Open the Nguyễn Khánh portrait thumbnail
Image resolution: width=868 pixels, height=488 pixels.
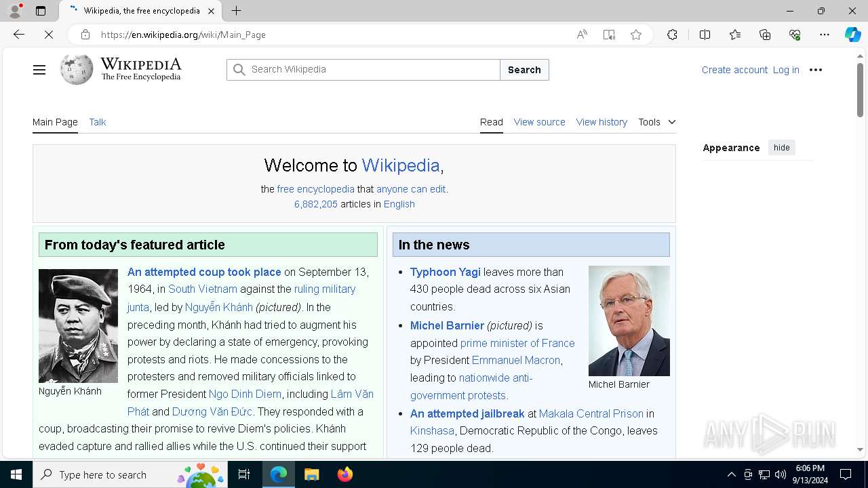tap(78, 326)
